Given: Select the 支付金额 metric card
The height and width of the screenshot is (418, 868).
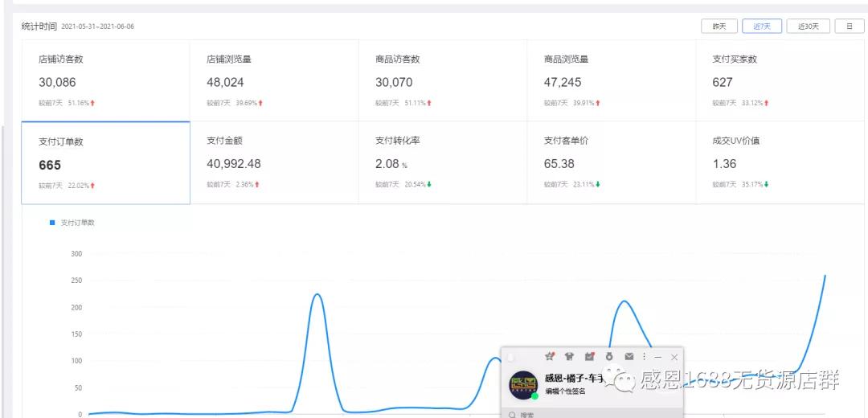Looking at the screenshot, I should 274,162.
